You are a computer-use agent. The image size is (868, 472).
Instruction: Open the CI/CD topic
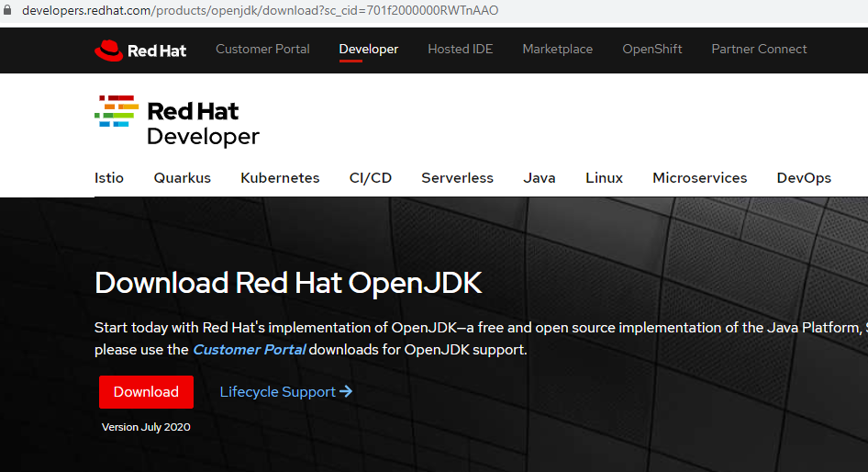coord(371,178)
